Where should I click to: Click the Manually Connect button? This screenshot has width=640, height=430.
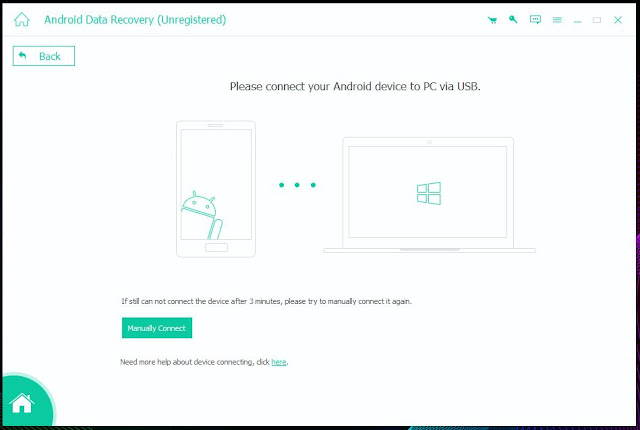click(x=157, y=328)
